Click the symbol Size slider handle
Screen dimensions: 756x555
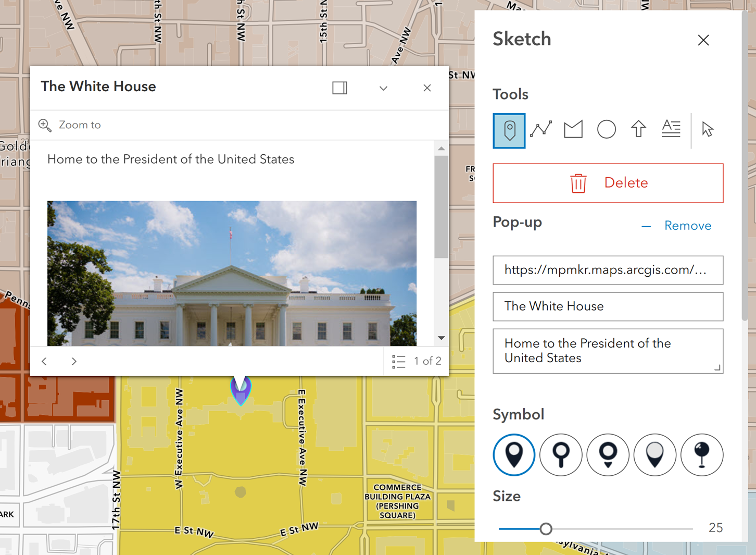pyautogui.click(x=546, y=528)
